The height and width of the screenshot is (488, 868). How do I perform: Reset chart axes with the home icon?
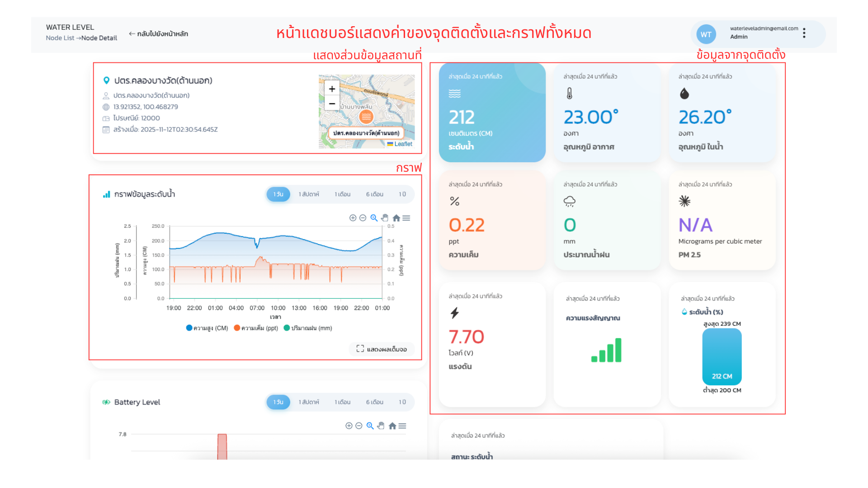click(396, 218)
